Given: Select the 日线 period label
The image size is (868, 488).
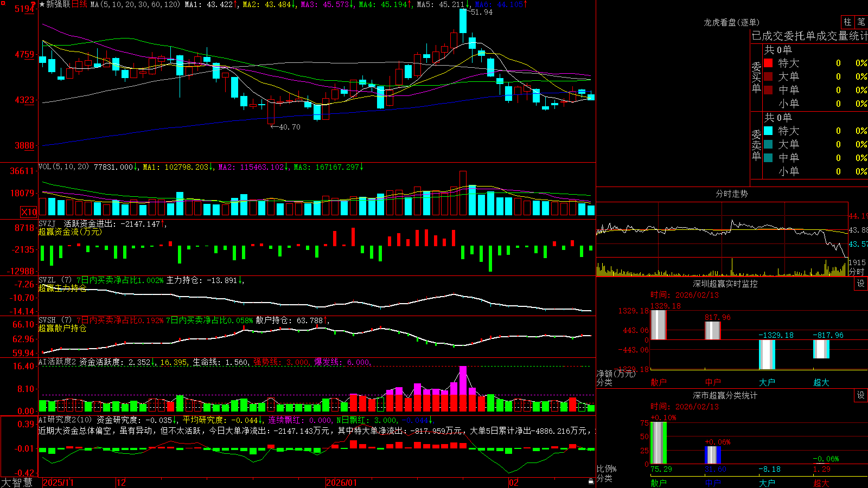Looking at the screenshot, I should pyautogui.click(x=80, y=4).
